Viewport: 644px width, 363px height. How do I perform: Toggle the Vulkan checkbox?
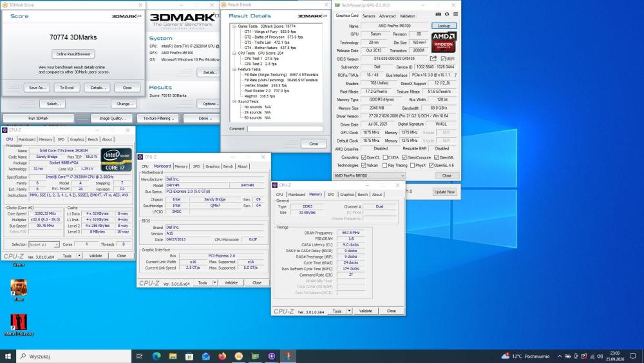[363, 165]
